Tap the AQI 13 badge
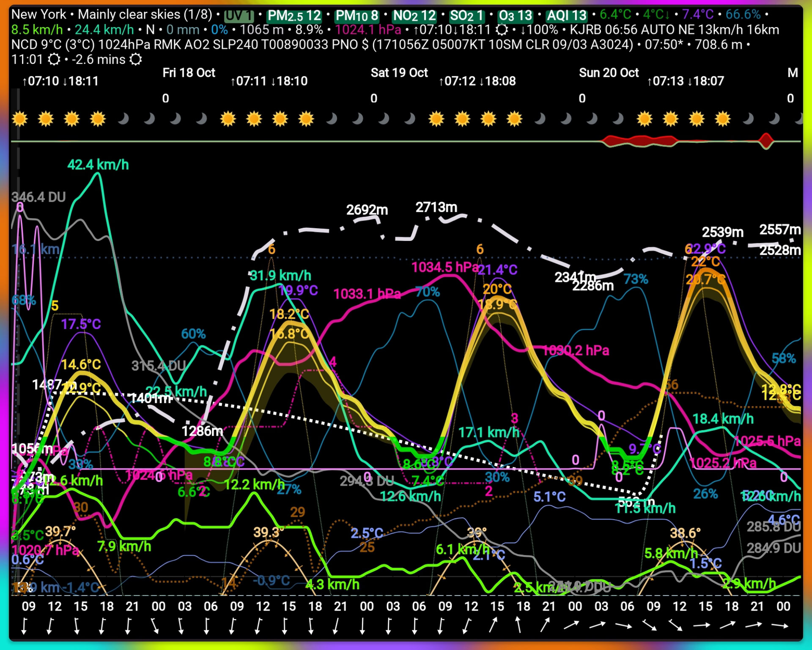This screenshot has height=650, width=812. tap(567, 16)
